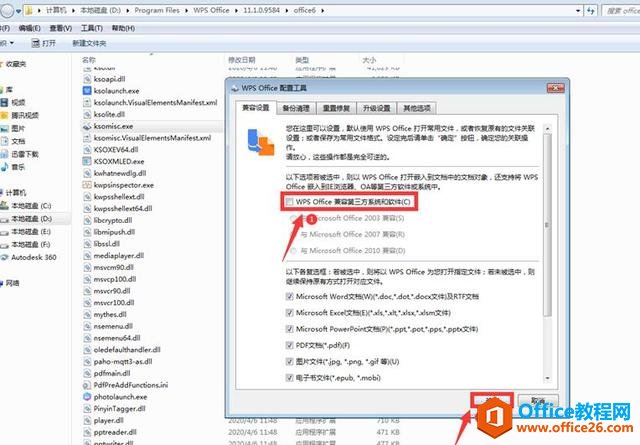Select Microsoft Office 2003 compatibility radio
Image resolution: width=640 pixels, height=445 pixels.
coord(293,218)
